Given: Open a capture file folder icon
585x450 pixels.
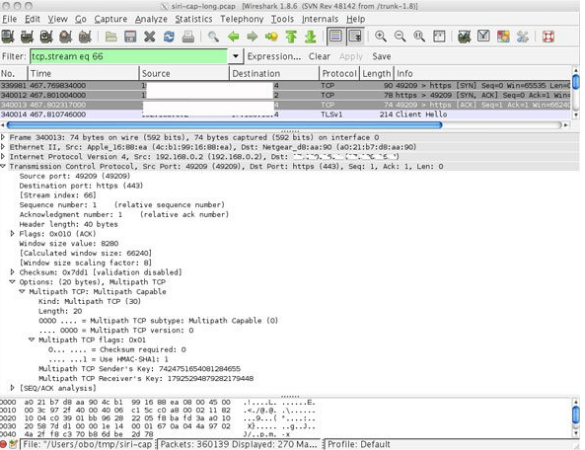Looking at the screenshot, I should (111, 37).
